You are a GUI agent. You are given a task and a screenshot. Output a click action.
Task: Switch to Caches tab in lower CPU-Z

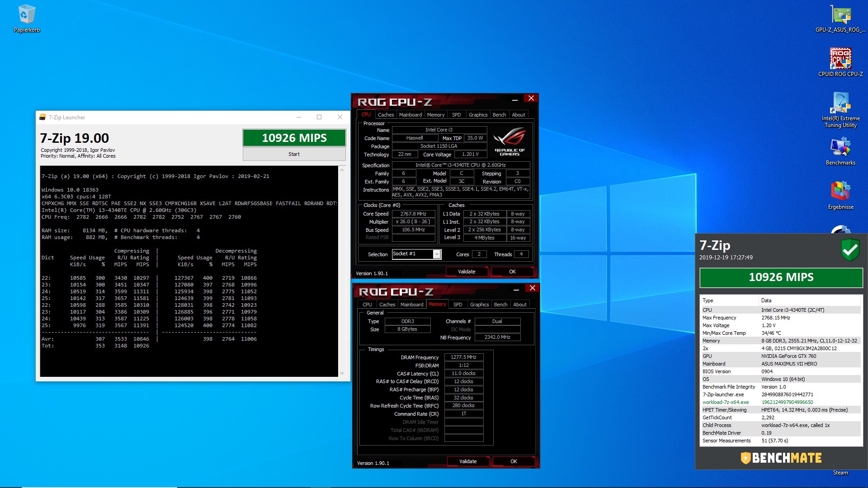click(x=387, y=305)
